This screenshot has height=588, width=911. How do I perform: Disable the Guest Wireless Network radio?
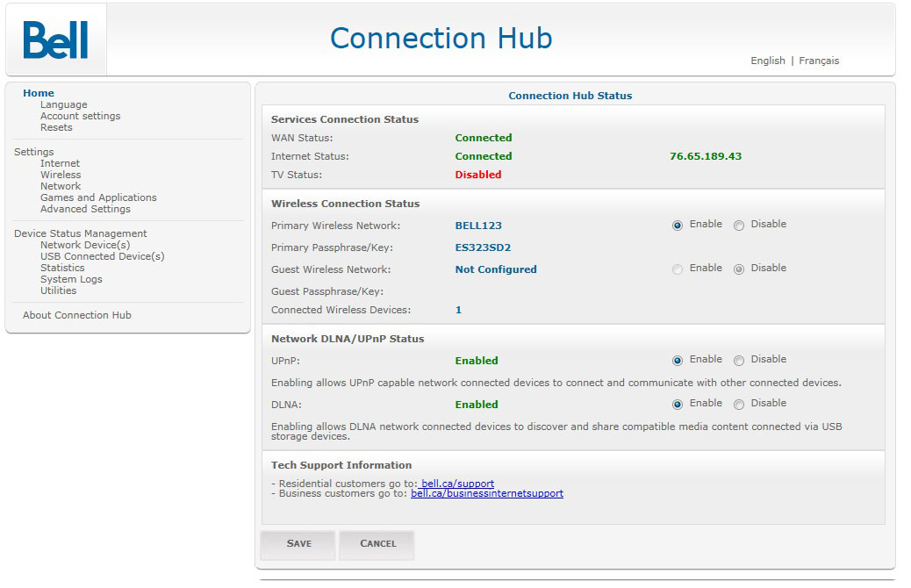(x=739, y=269)
